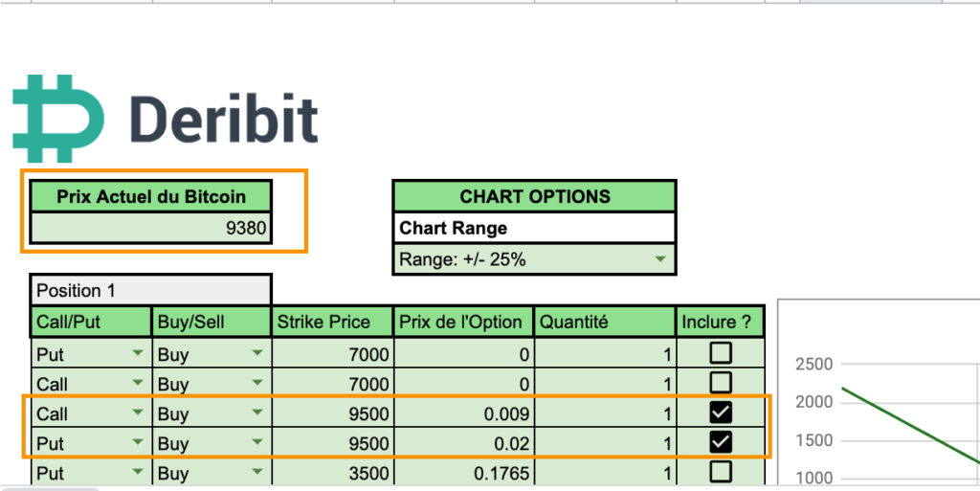Check Inclure box for Call 7000 row

721,383
